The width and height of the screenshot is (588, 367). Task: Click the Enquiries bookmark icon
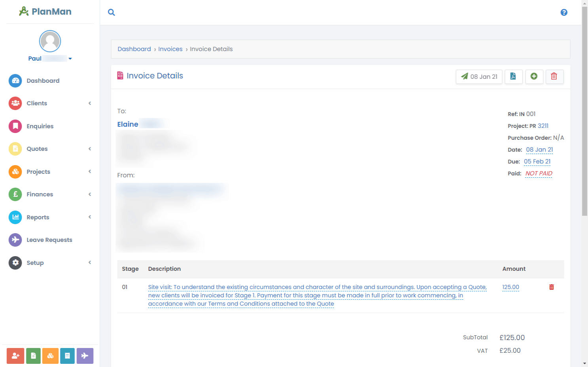click(x=15, y=126)
